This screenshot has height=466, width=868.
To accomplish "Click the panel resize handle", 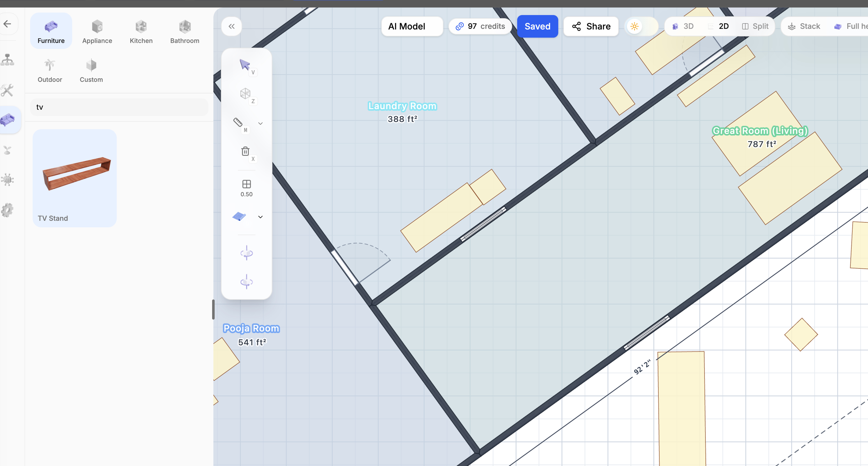I will coord(213,309).
